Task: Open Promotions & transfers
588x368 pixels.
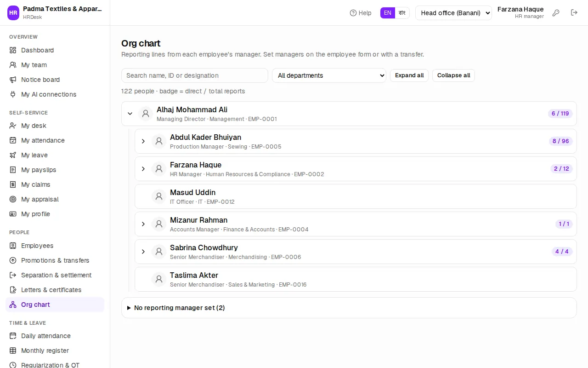Action: 55,260
